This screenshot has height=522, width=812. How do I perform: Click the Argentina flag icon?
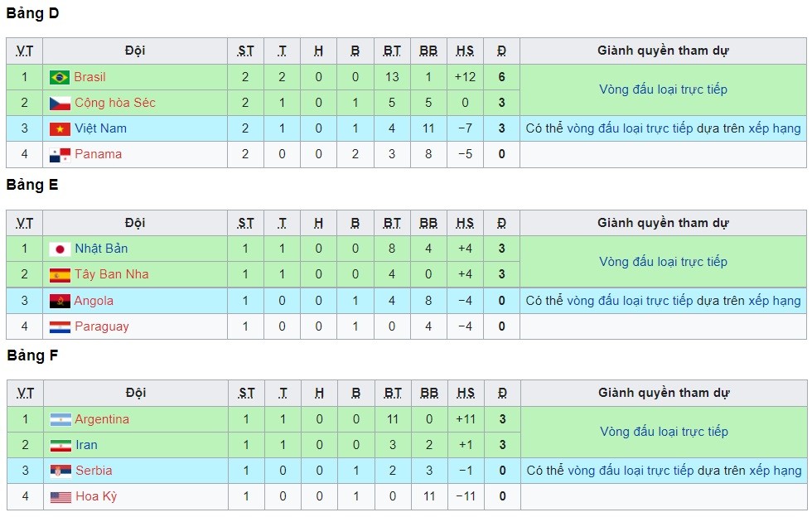pyautogui.click(x=60, y=419)
